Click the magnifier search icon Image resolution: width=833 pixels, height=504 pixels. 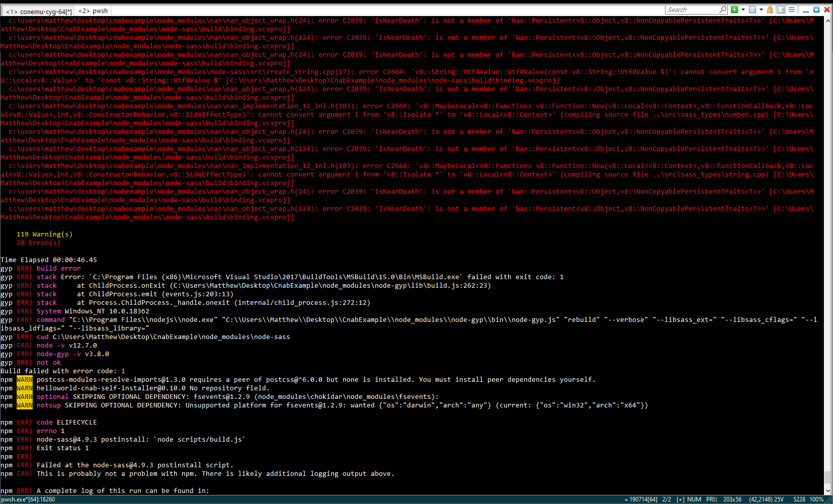click(x=723, y=10)
